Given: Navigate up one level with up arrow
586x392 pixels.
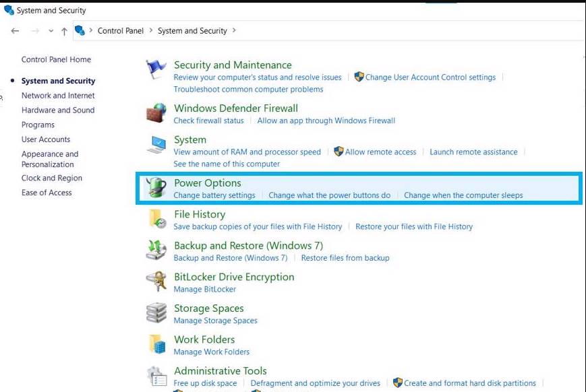Looking at the screenshot, I should point(64,31).
